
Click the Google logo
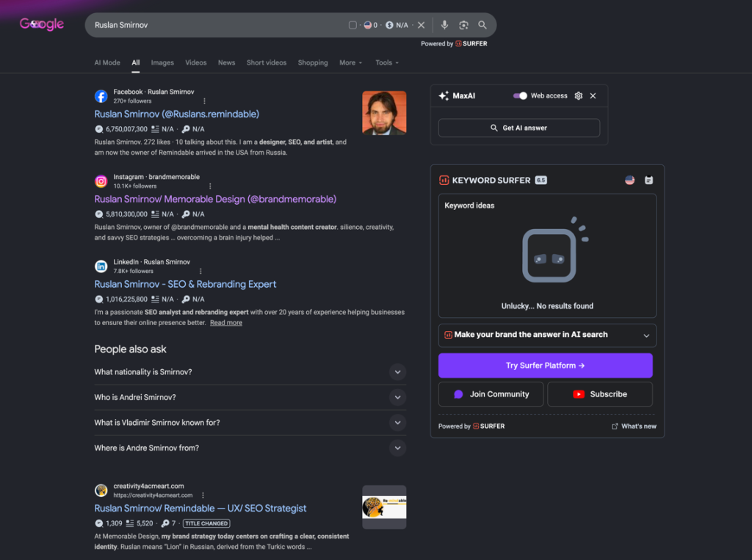tap(42, 24)
